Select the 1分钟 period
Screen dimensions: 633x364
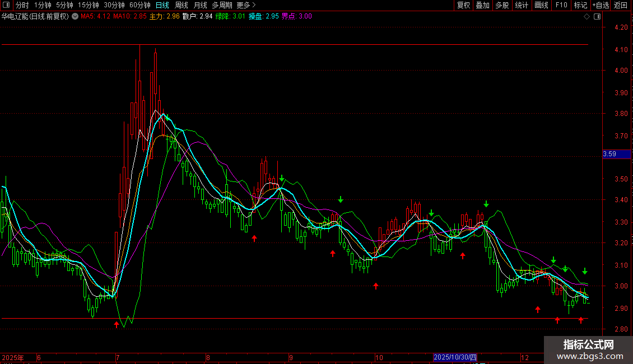(x=43, y=5)
